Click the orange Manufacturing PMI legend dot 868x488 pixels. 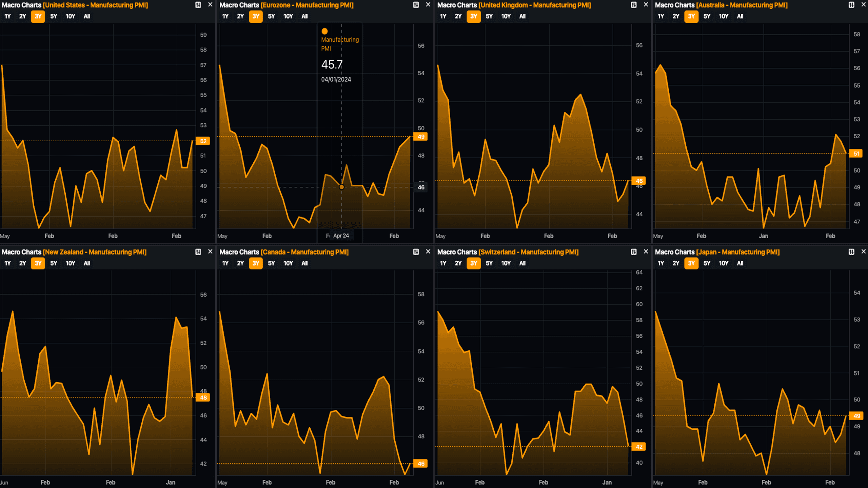click(x=324, y=31)
